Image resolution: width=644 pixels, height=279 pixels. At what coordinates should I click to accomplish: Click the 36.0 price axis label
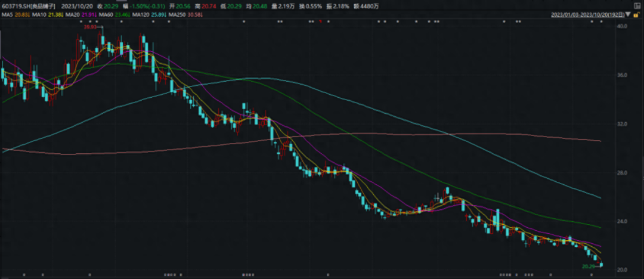pyautogui.click(x=622, y=75)
